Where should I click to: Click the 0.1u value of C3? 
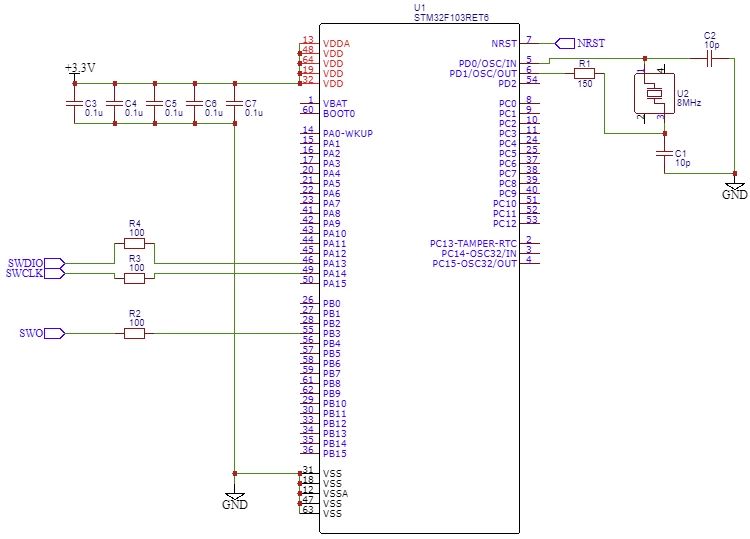pos(94,113)
